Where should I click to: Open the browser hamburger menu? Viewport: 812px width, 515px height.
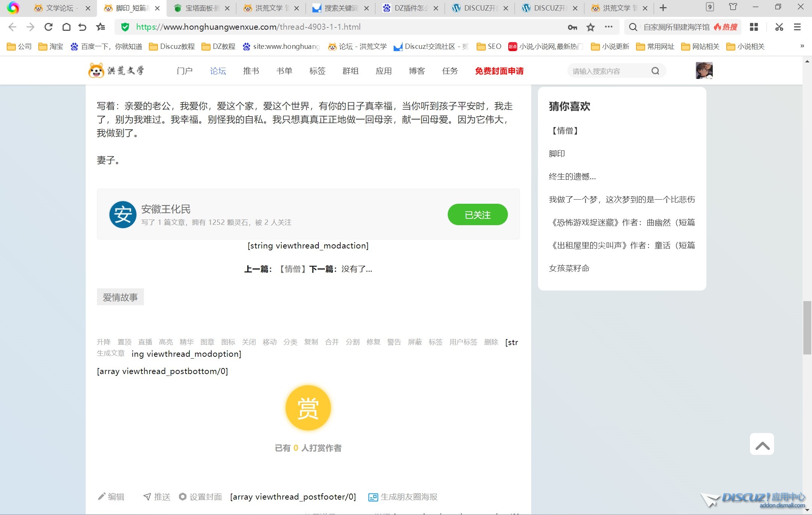point(797,27)
